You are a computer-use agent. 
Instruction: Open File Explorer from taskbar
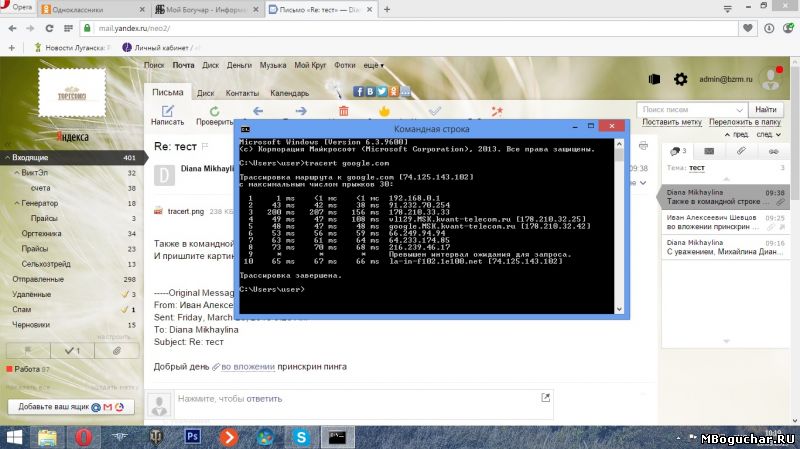point(47,437)
